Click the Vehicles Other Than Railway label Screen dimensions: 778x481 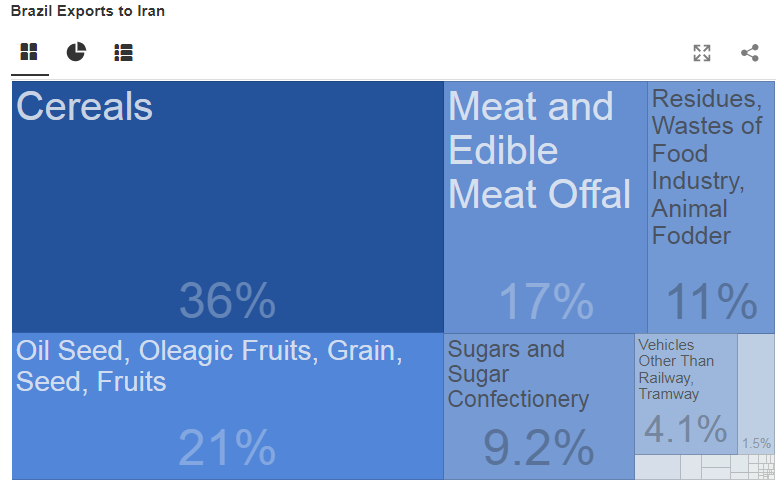pyautogui.click(x=676, y=369)
